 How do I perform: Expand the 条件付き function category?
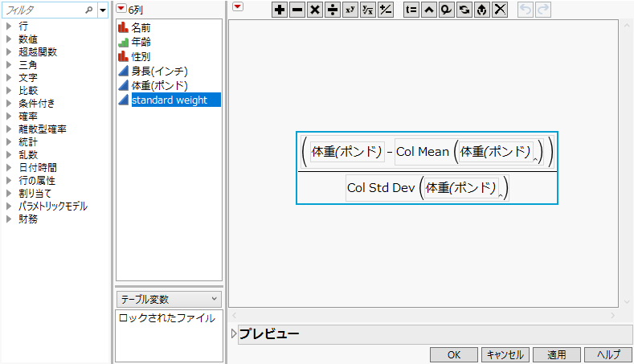(9, 103)
